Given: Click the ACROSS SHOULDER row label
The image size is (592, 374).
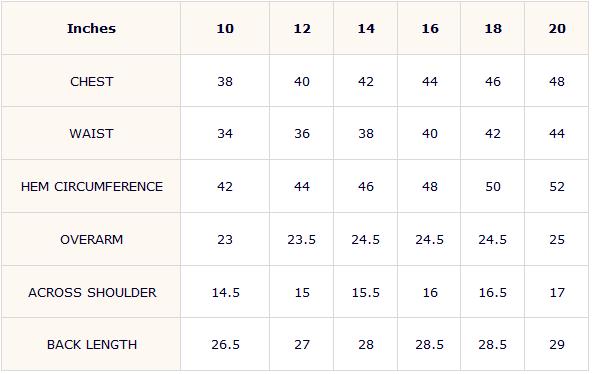Looking at the screenshot, I should click(92, 292).
